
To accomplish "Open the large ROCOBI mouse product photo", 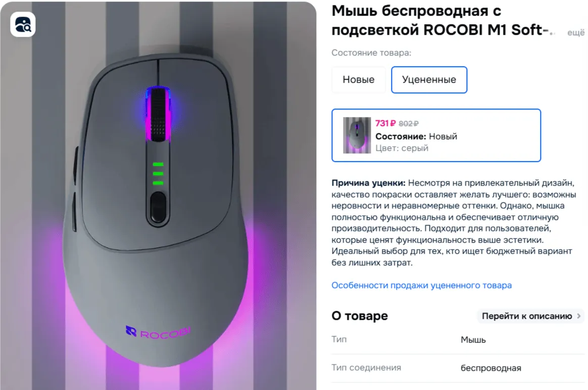I will coord(158,196).
